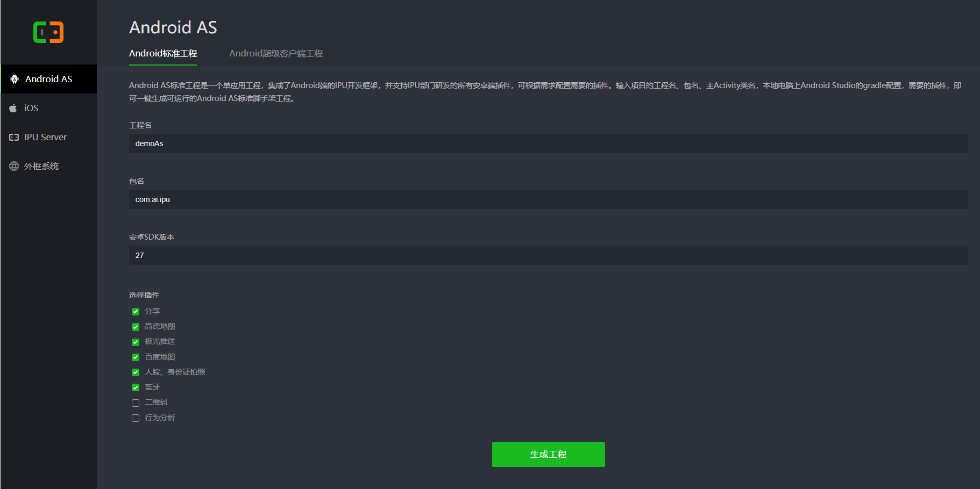The height and width of the screenshot is (489, 980).
Task: Open the IPU Server sidebar item
Action: coord(45,137)
